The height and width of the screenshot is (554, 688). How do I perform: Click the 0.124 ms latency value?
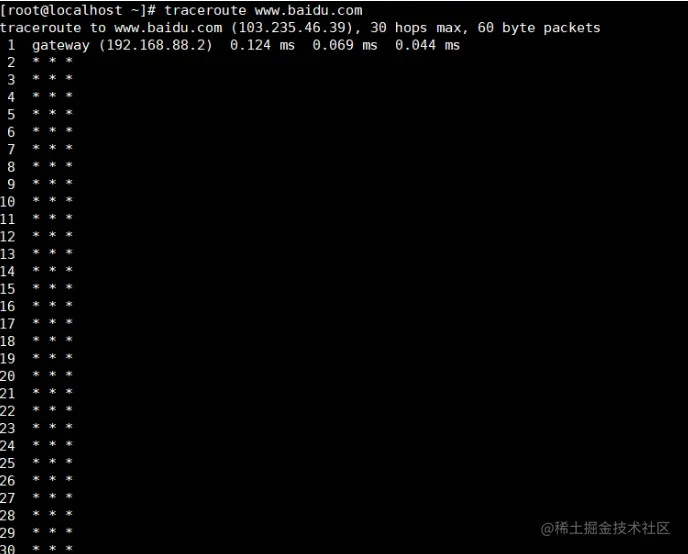pos(262,45)
